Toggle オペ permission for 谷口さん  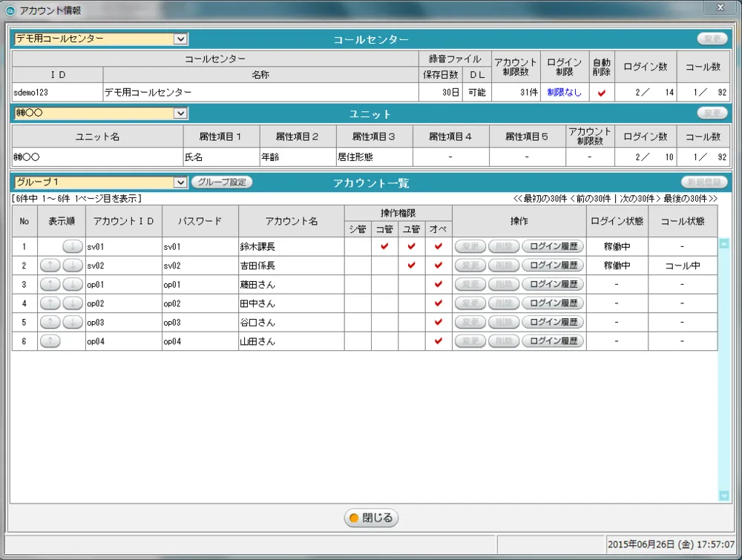click(439, 322)
